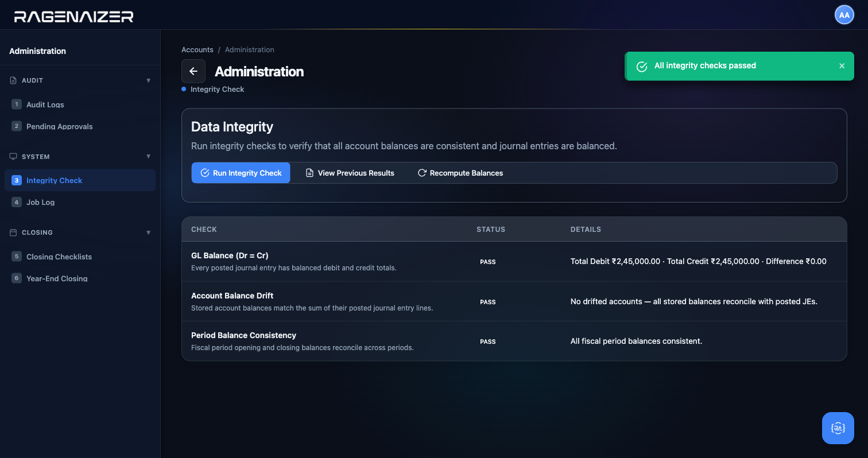The image size is (868, 458).
Task: Click the All integrity checks passed message
Action: point(705,65)
